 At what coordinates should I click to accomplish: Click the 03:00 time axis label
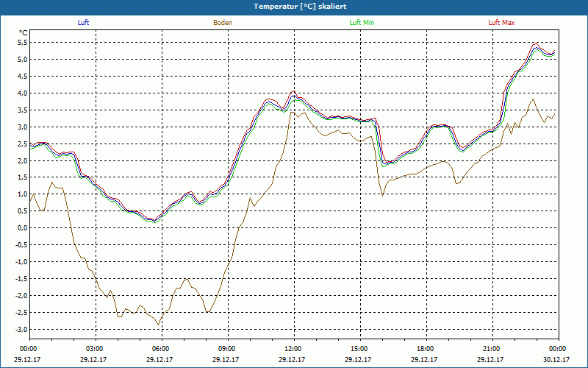[x=96, y=349]
